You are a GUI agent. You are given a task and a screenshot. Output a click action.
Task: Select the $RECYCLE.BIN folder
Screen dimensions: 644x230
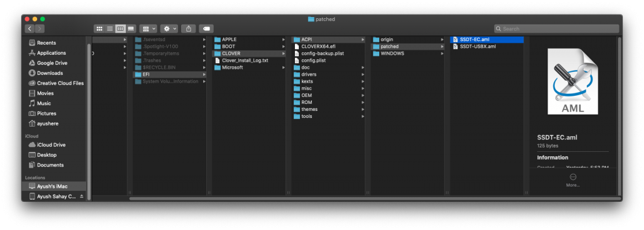click(170, 67)
